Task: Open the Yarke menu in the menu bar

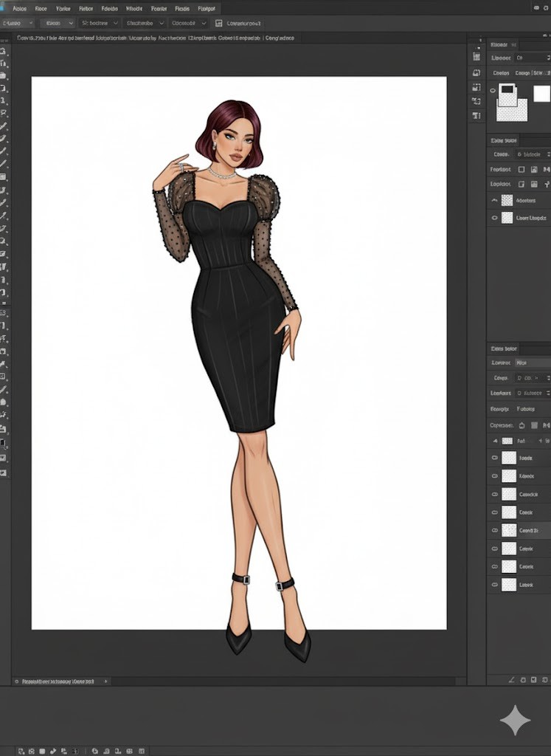Action: (63, 9)
